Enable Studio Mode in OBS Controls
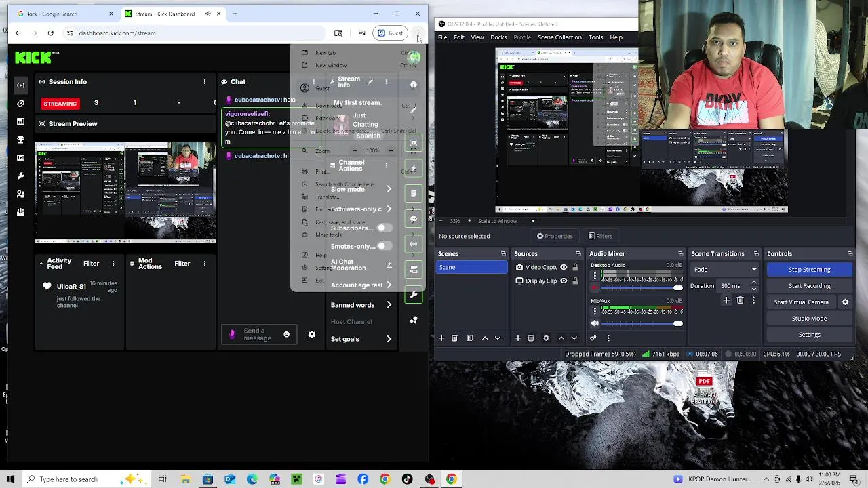868x488 pixels. 809,319
